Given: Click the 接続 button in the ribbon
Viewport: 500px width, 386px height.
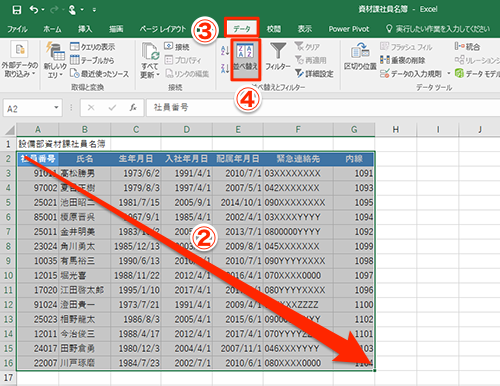Looking at the screenshot, I should coord(177,47).
